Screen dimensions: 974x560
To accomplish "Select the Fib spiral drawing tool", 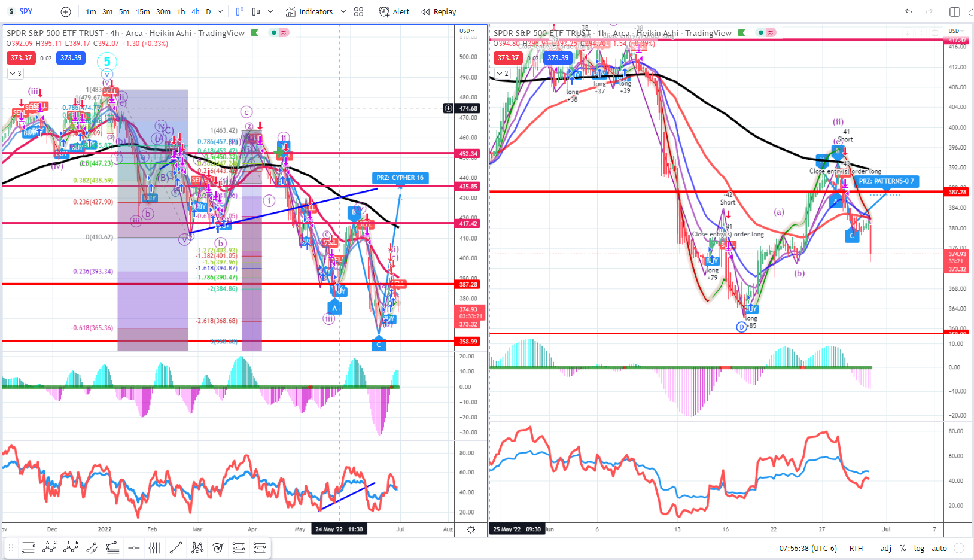I will tap(218, 547).
